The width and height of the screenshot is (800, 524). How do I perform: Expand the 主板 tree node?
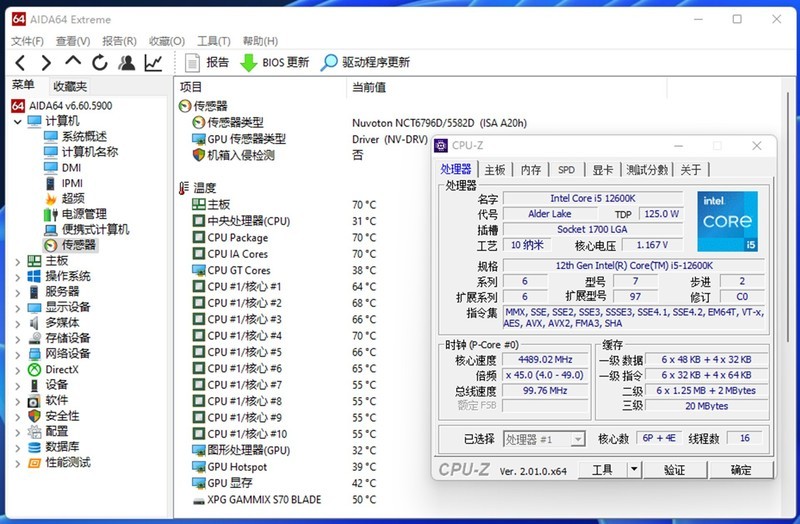click(x=18, y=261)
